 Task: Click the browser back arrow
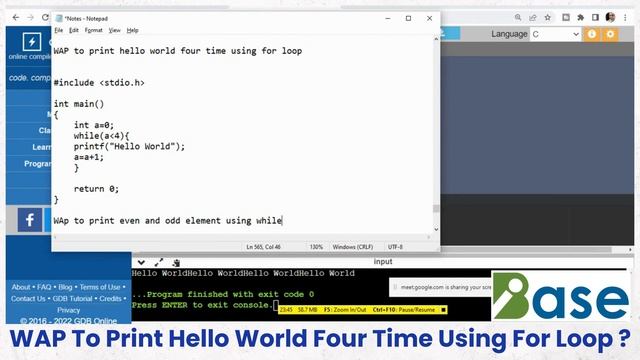(16, 18)
